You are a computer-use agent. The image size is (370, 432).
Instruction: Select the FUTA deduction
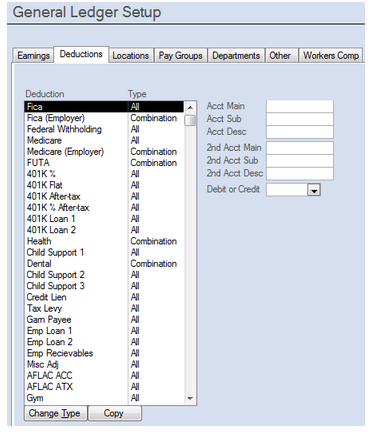click(x=104, y=163)
